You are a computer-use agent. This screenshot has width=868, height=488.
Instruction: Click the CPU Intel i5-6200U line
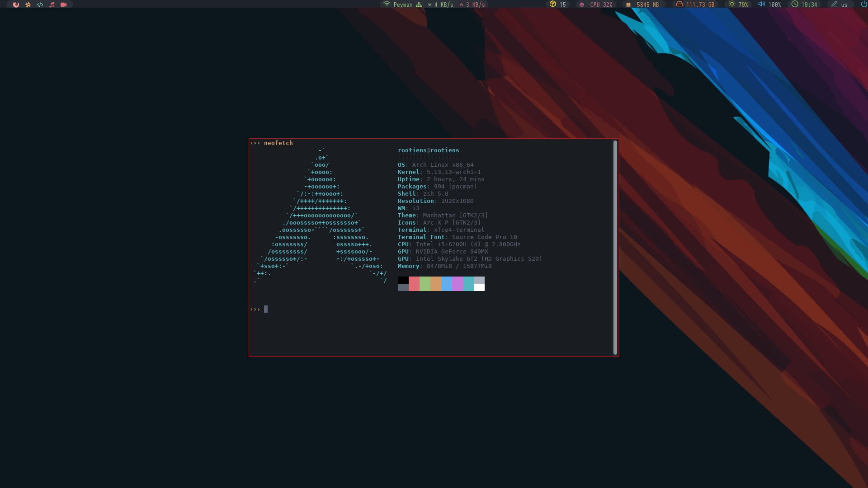click(459, 244)
